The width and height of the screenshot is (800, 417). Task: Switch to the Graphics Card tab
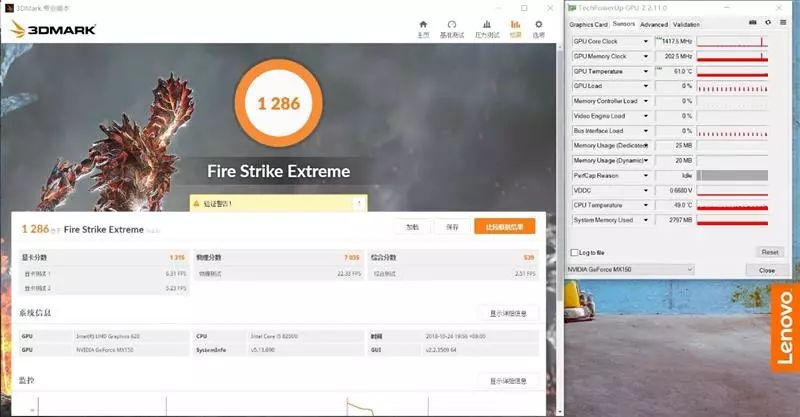click(588, 24)
